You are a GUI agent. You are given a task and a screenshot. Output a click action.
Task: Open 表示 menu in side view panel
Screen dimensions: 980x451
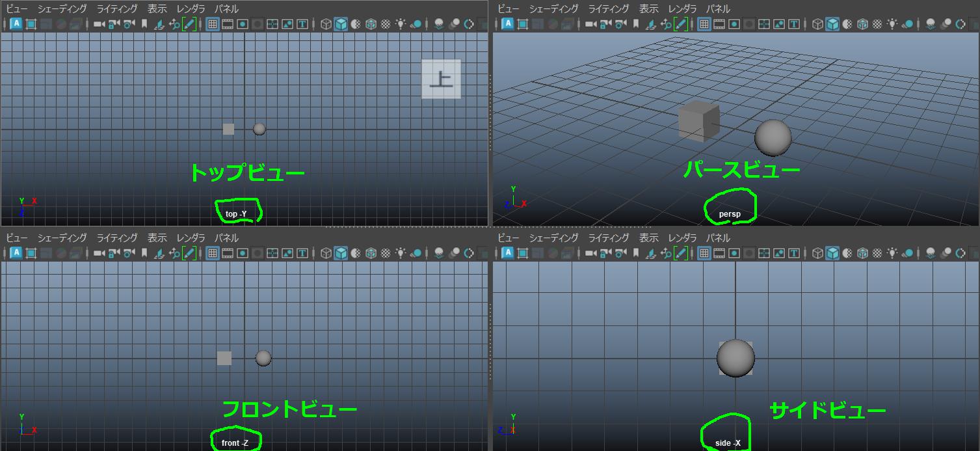(648, 238)
